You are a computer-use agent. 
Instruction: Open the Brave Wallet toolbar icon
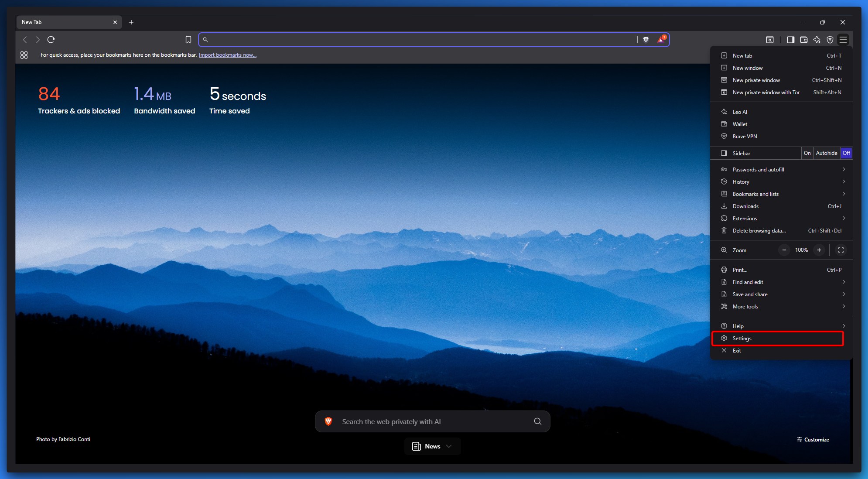[804, 40]
